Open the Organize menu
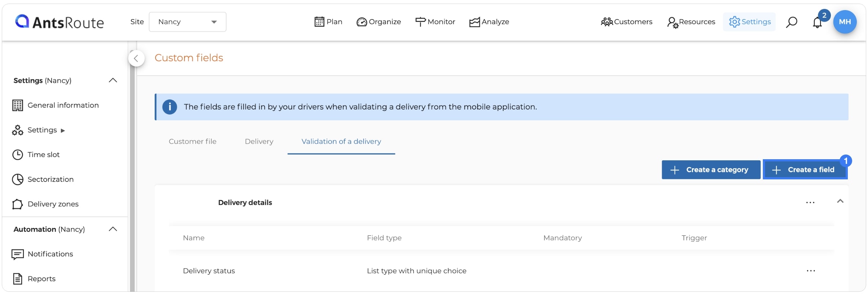This screenshot has width=868, height=295. click(379, 22)
